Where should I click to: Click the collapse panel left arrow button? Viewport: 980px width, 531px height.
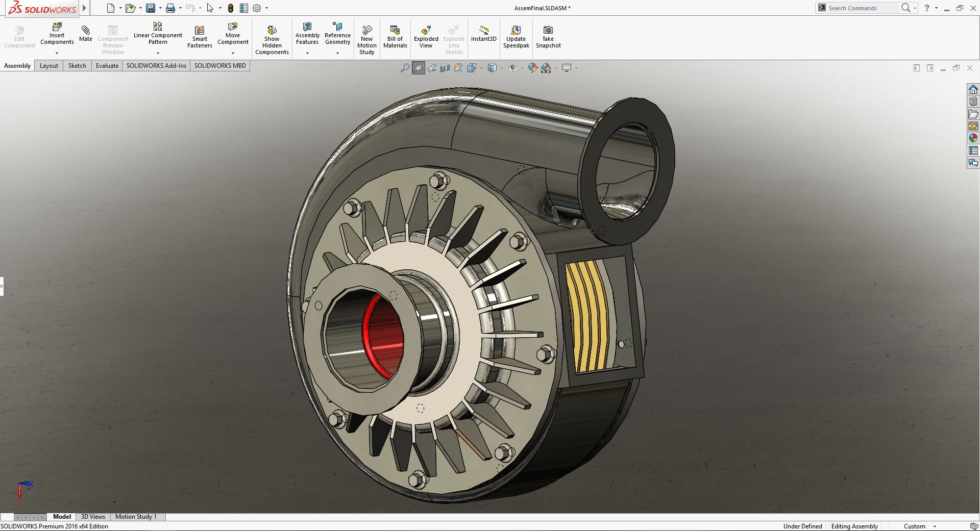917,68
